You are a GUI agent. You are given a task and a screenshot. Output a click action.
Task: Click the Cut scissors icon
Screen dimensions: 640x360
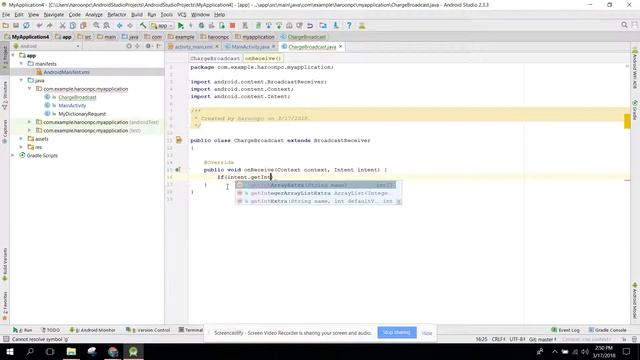[x=62, y=25]
